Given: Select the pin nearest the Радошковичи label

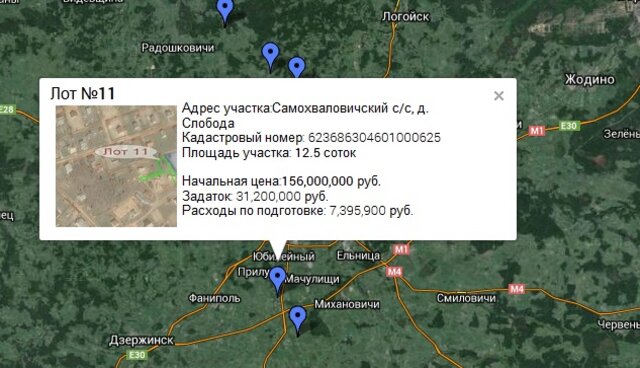Looking at the screenshot, I should [270, 57].
